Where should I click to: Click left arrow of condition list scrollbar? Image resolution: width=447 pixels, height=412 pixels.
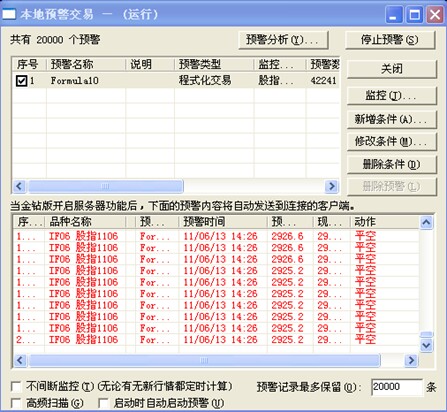coord(20,186)
